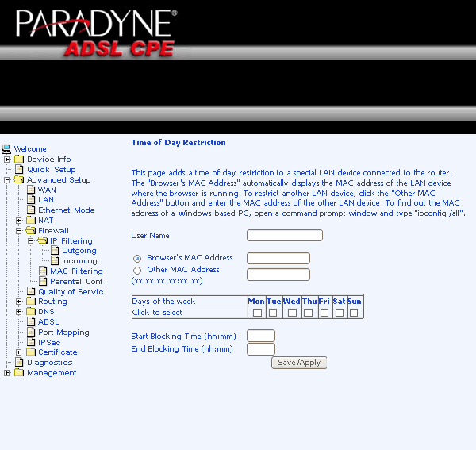
Task: Click the Management folder icon
Action: (x=19, y=372)
